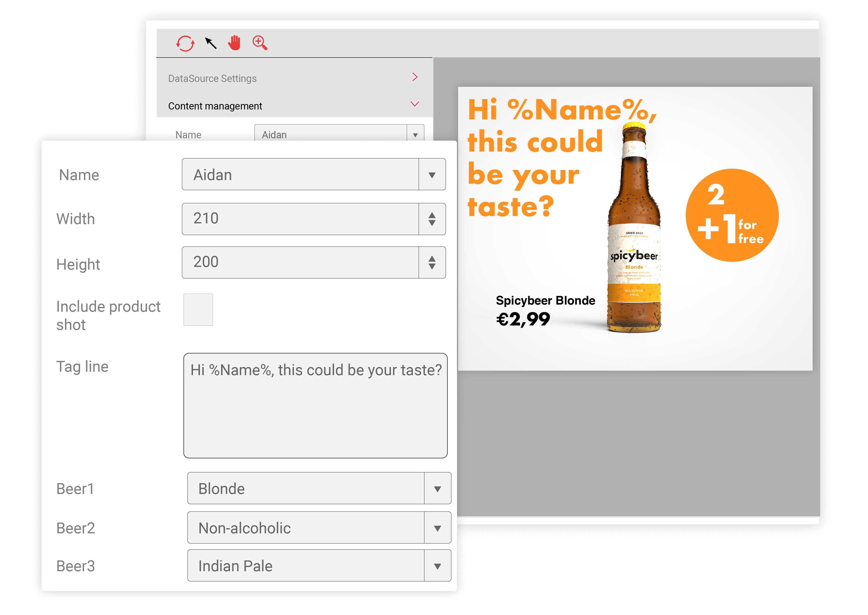Click the 'Tag line' label
The image size is (868, 615).
[82, 367]
